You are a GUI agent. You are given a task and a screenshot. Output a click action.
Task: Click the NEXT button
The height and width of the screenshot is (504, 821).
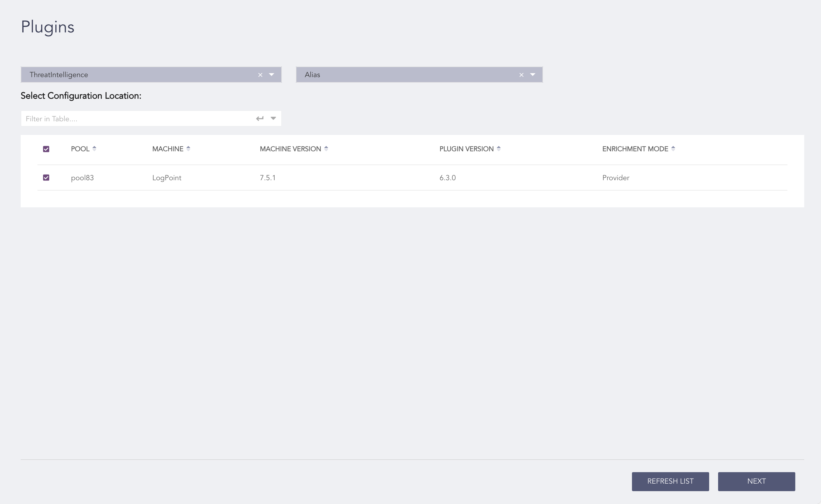point(756,481)
